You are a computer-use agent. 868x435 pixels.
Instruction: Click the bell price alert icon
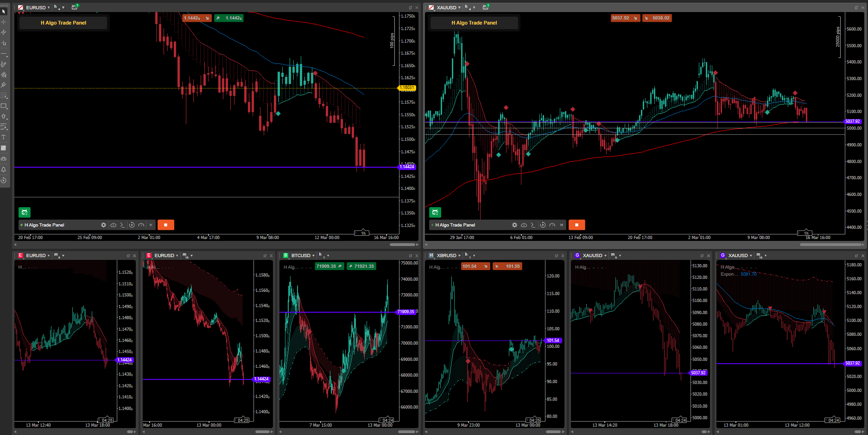(4, 170)
